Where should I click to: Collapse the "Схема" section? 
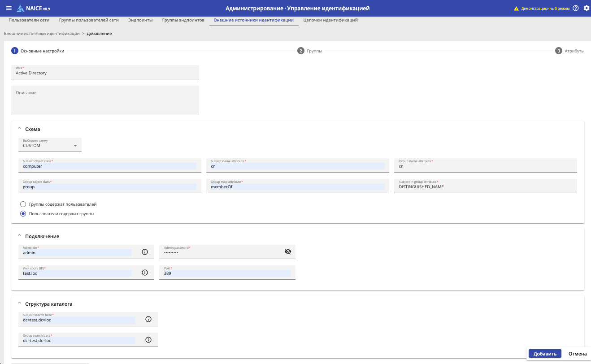tap(19, 129)
